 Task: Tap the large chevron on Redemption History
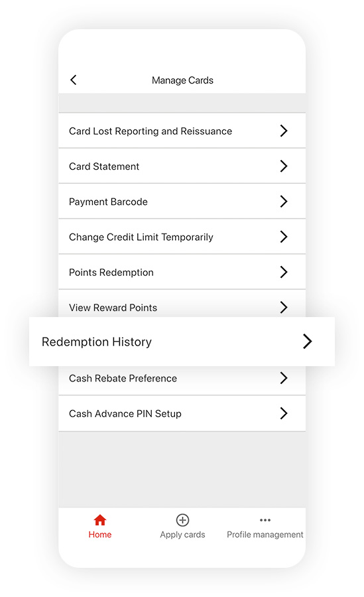tap(307, 342)
